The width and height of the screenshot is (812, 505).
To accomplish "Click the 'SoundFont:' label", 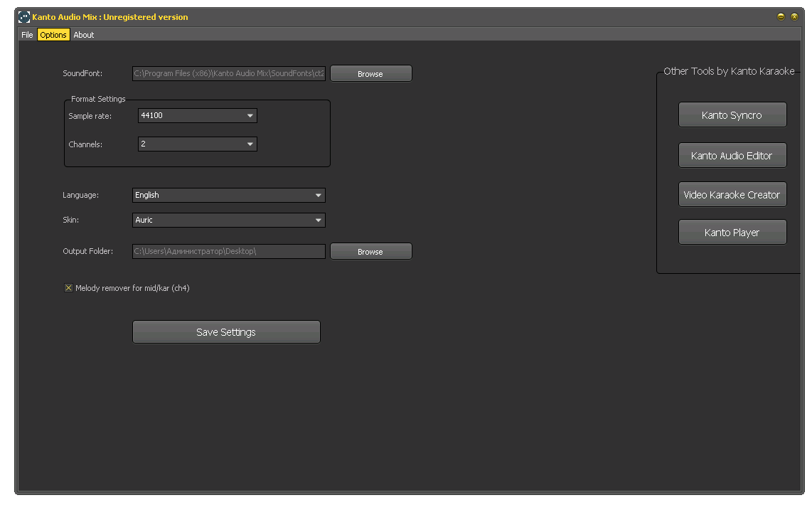I will click(83, 73).
